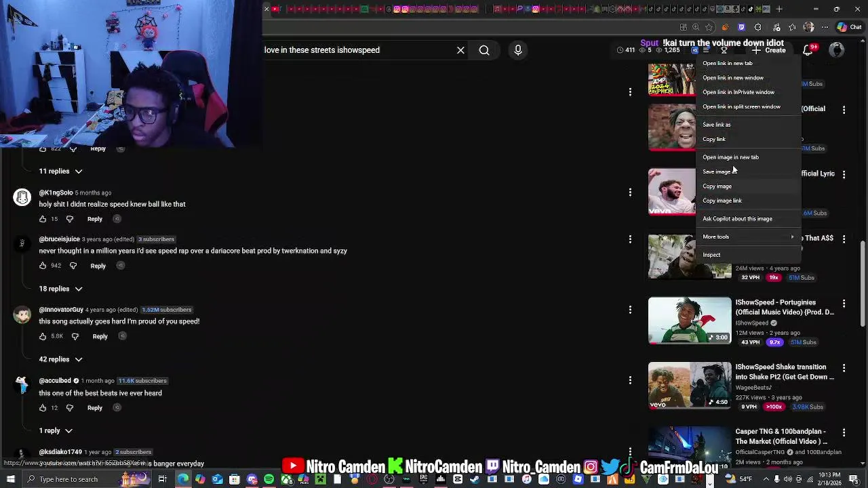This screenshot has height=488, width=868.
Task: Click the YouTube search magnifier button
Action: pos(484,50)
